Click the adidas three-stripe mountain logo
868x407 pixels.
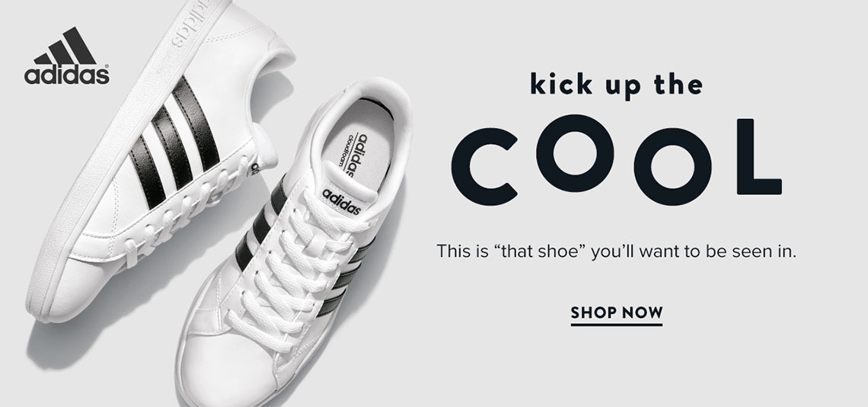pos(65,46)
